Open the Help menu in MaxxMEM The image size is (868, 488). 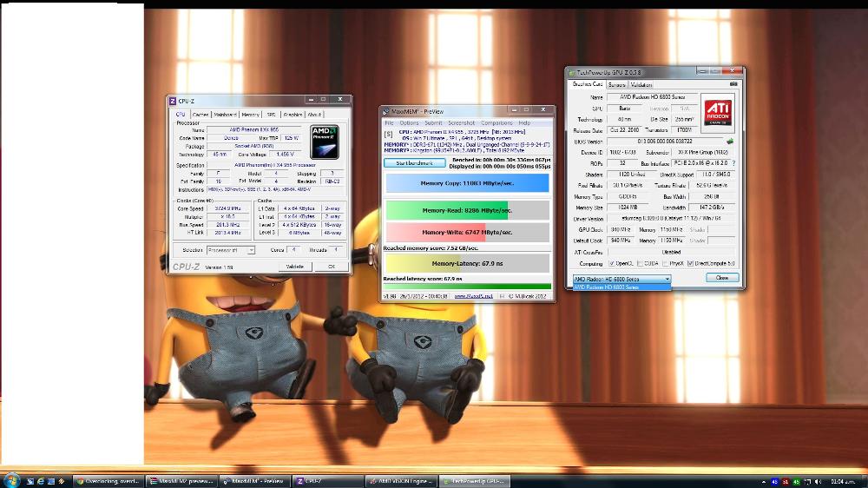click(524, 123)
